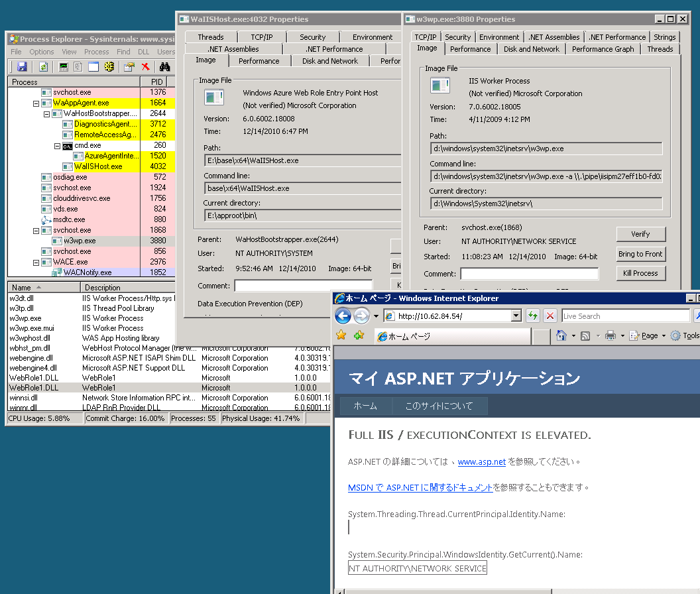Click the Save floppy disk toolbar icon

[x=22, y=67]
